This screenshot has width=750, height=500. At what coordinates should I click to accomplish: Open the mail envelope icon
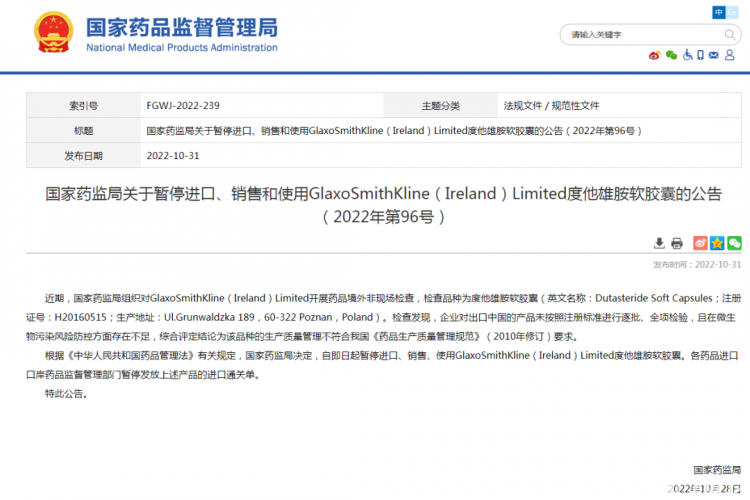(714, 55)
